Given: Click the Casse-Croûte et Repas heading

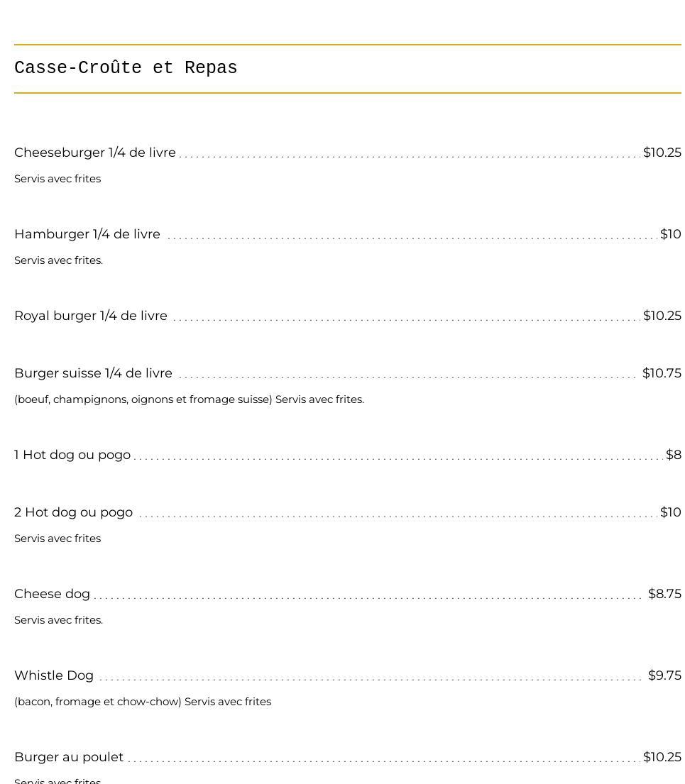Looking at the screenshot, I should pyautogui.click(x=126, y=67).
